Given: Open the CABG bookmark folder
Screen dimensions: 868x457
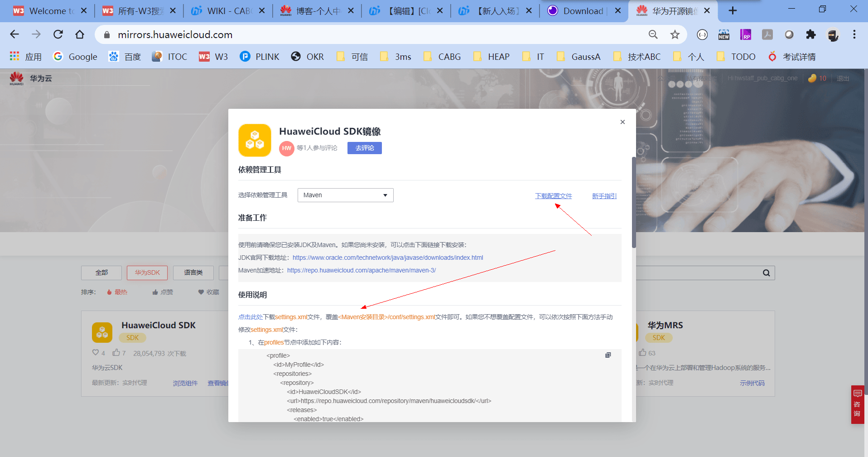Looking at the screenshot, I should click(x=442, y=57).
